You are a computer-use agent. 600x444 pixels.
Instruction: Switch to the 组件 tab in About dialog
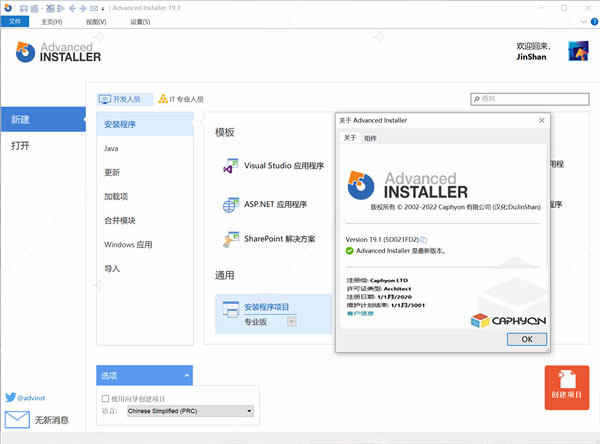(370, 138)
